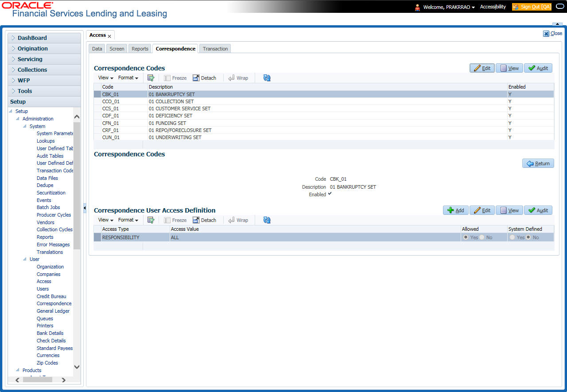Expand the Servicing accordion panel
Image resolution: width=567 pixels, height=392 pixels.
44,59
